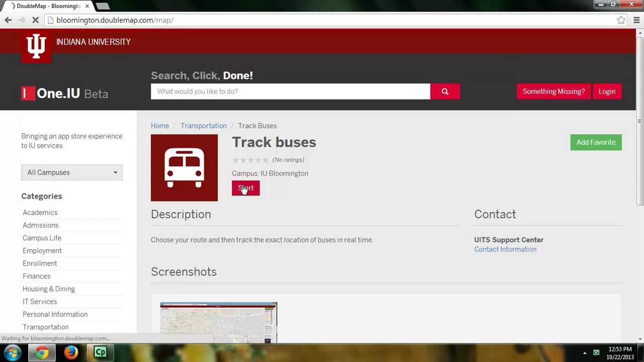The image size is (644, 362).
Task: Click the stop loading icon
Action: tap(36, 20)
